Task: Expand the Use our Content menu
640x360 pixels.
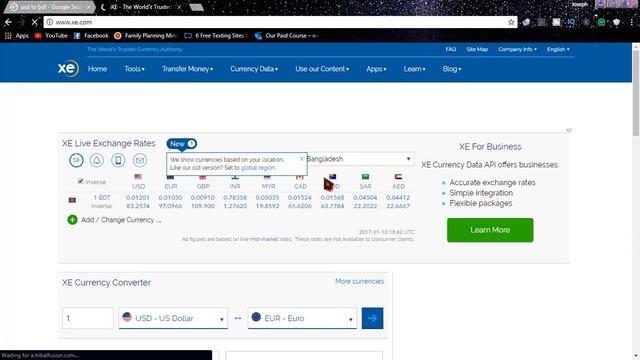Action: (x=322, y=69)
